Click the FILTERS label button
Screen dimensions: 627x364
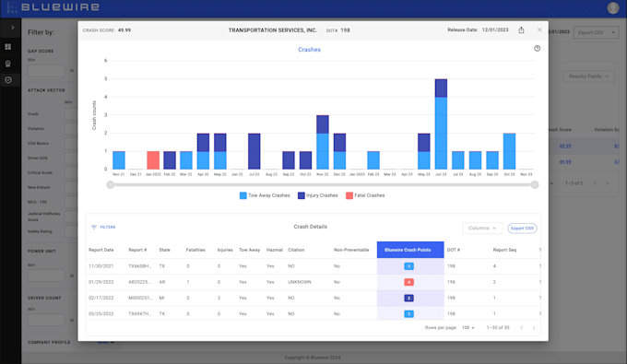click(x=108, y=227)
